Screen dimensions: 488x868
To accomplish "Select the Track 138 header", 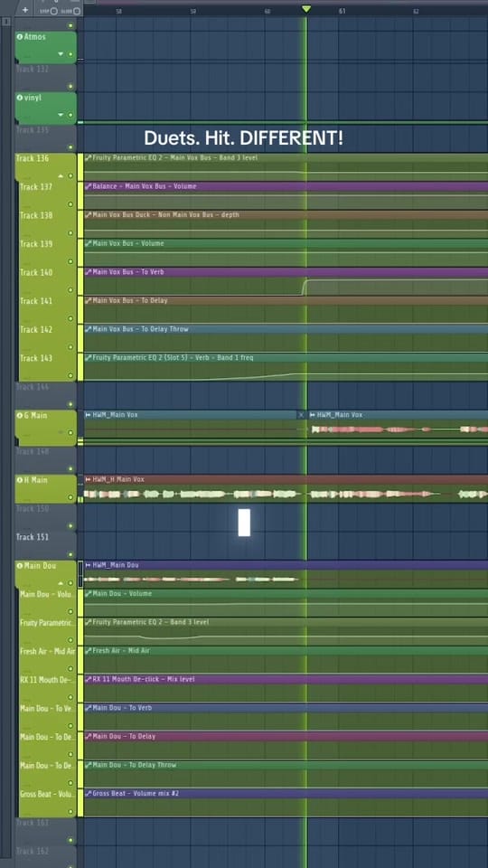I will coord(46,224).
